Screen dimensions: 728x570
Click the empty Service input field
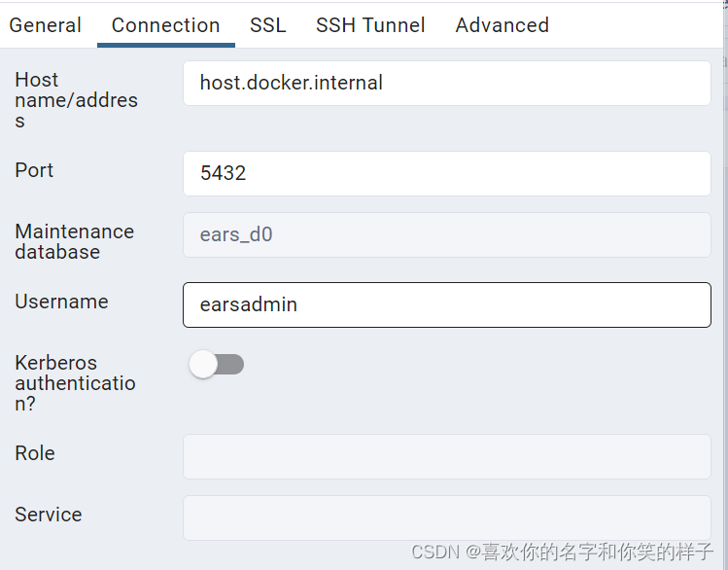click(x=447, y=518)
